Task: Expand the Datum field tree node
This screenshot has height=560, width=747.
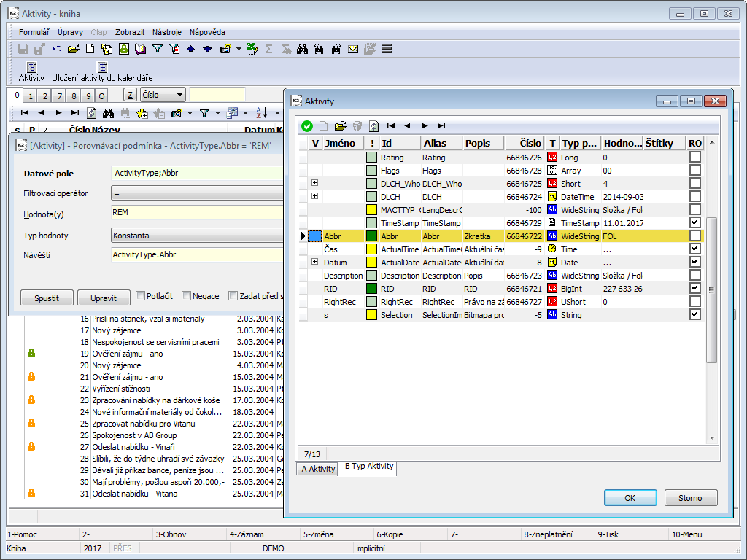Action: tap(314, 262)
